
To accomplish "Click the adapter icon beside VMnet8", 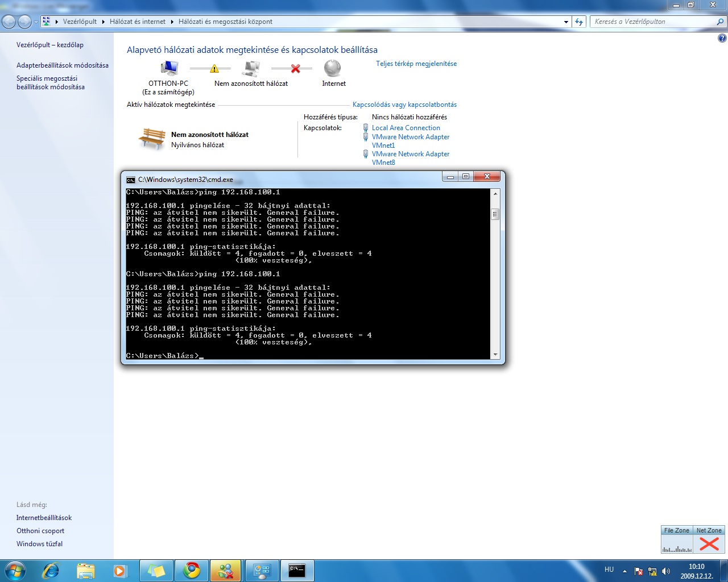I will (x=366, y=154).
